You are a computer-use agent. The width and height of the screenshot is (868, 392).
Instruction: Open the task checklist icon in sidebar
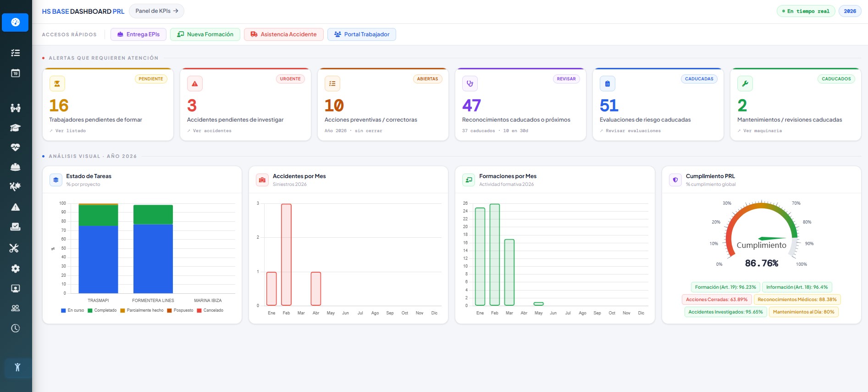pos(15,53)
